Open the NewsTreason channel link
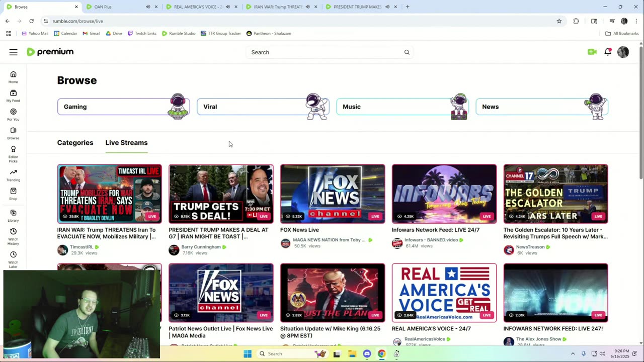The height and width of the screenshot is (362, 644). coord(530,247)
